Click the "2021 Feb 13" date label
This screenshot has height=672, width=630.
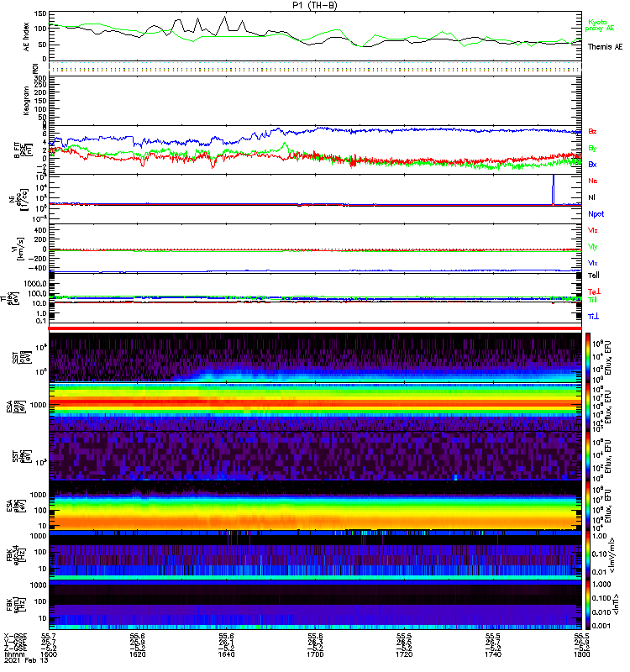click(x=26, y=660)
